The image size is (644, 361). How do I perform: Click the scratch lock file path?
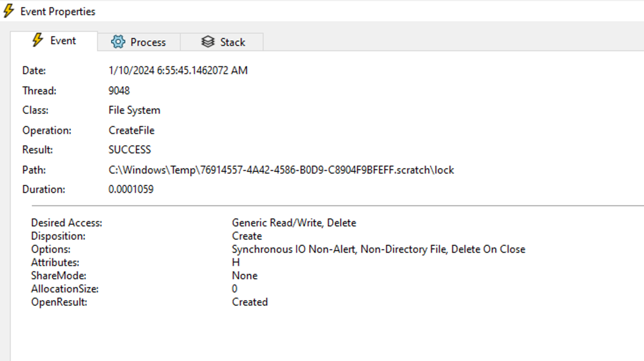(280, 170)
